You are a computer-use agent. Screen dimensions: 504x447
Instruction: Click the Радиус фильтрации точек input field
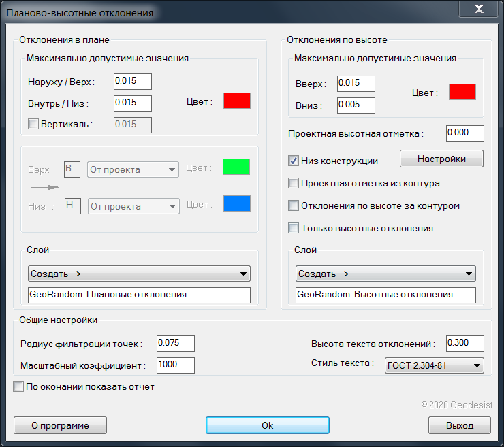[x=175, y=343]
